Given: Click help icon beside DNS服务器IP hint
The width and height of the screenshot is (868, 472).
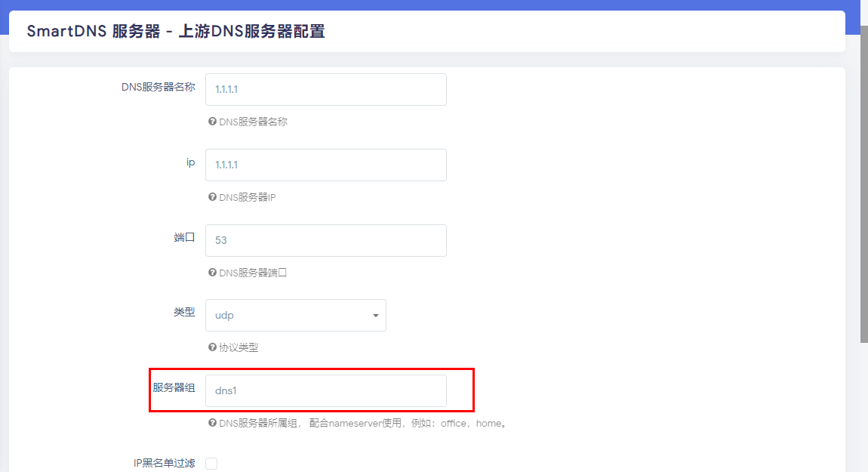Looking at the screenshot, I should pyautogui.click(x=212, y=196).
